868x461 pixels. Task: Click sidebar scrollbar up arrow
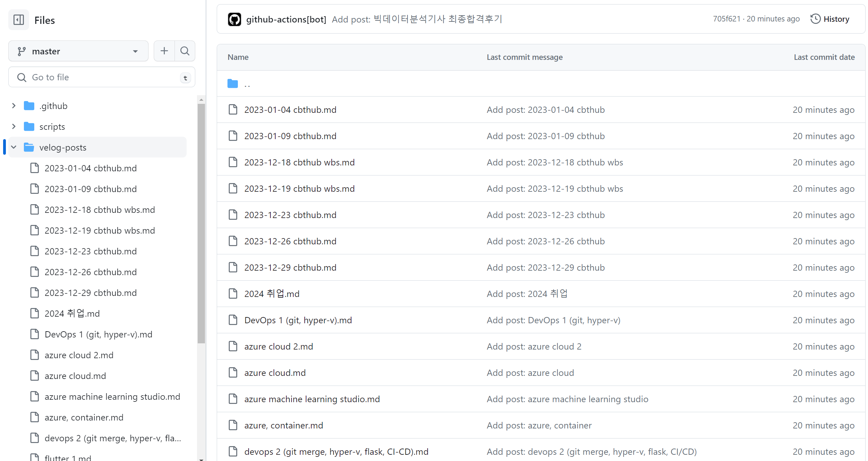[201, 100]
